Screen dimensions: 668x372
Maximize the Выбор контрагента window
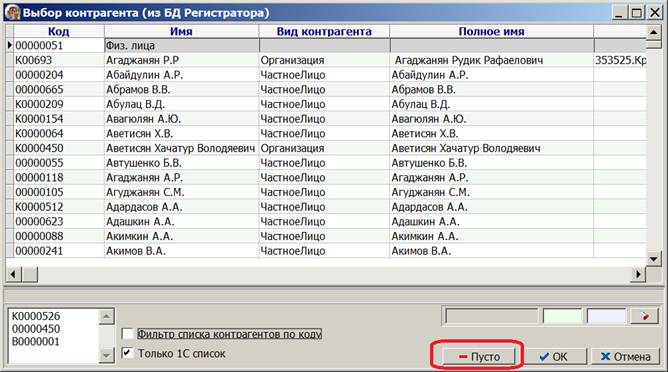point(636,13)
